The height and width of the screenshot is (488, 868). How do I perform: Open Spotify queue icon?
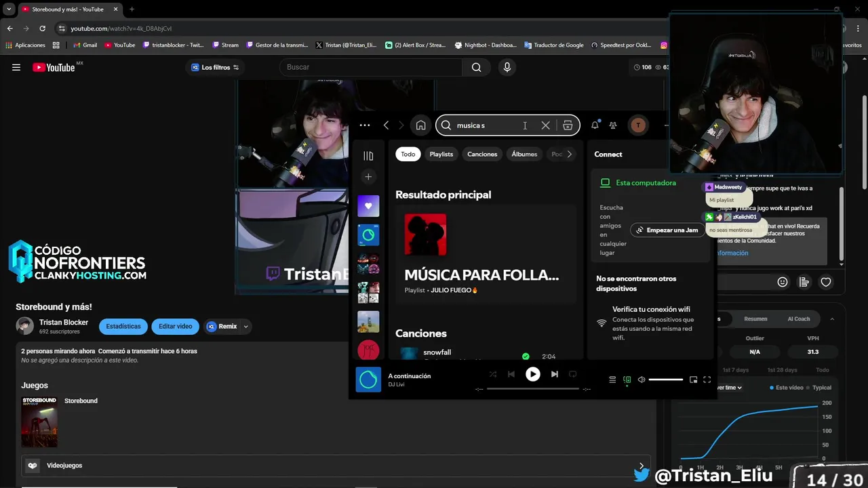tap(612, 380)
